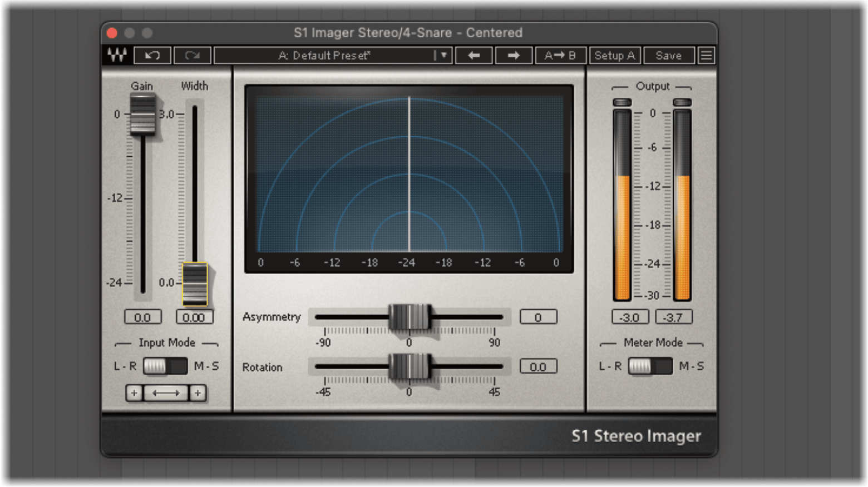Undo the last parameter change

(x=152, y=56)
